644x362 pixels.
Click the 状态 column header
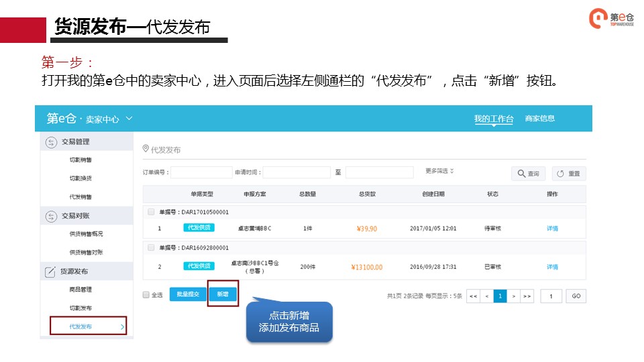click(492, 194)
